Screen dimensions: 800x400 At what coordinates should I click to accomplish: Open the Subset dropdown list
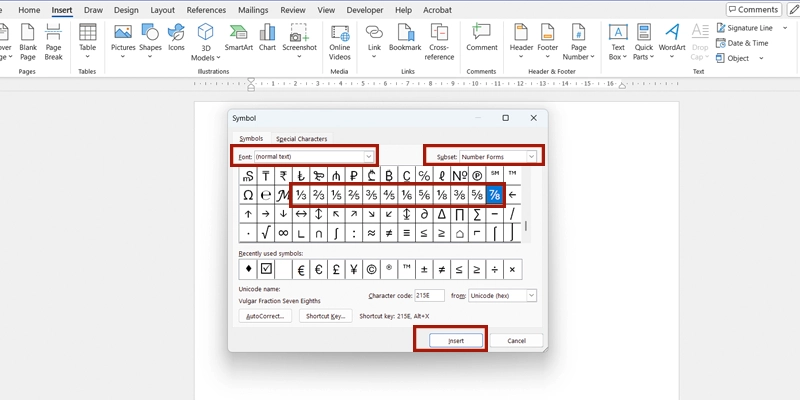pyautogui.click(x=531, y=157)
